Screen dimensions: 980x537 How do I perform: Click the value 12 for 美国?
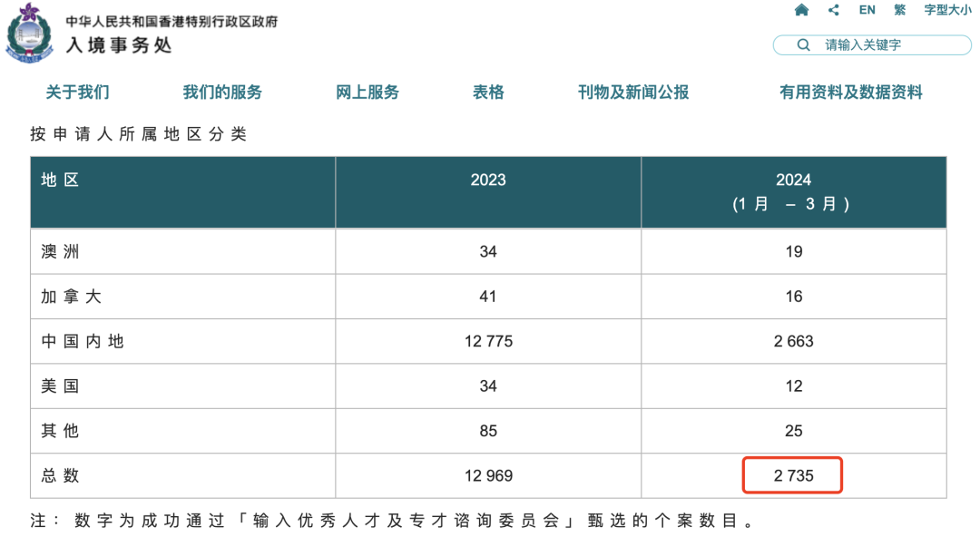point(794,386)
